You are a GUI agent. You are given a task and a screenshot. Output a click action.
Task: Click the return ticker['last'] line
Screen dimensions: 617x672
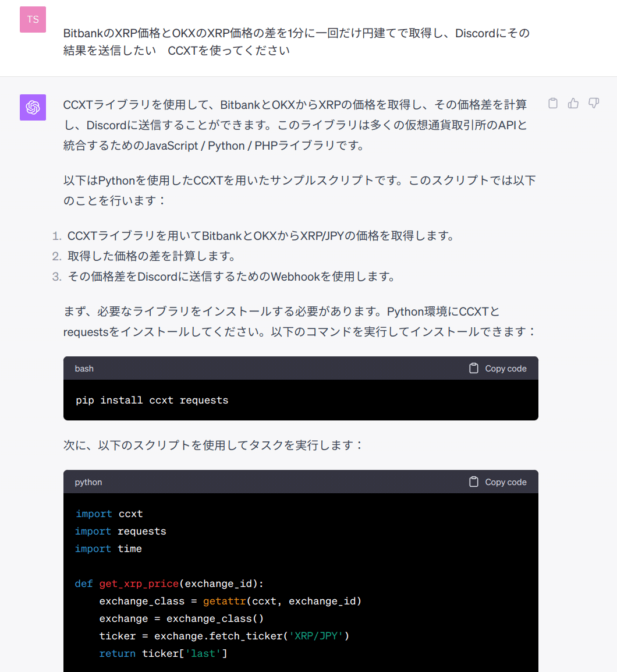tap(162, 653)
